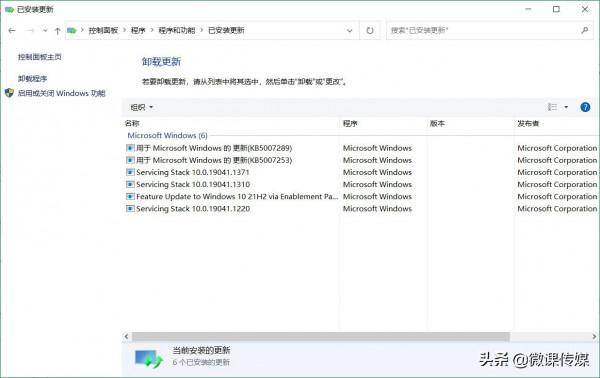Image resolution: width=600 pixels, height=378 pixels.
Task: Click the icon beside Servicing Stack 10.0.19041.1220
Action: 130,209
